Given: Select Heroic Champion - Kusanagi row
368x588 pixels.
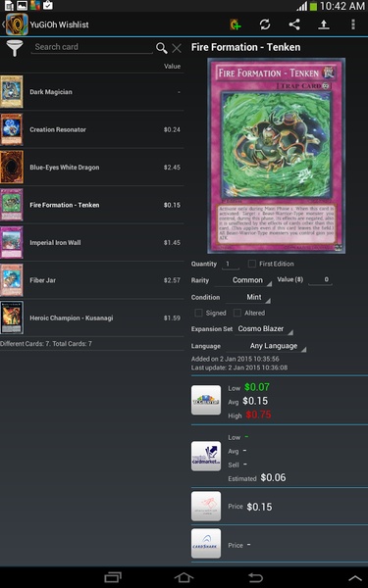Looking at the screenshot, I should [92, 318].
